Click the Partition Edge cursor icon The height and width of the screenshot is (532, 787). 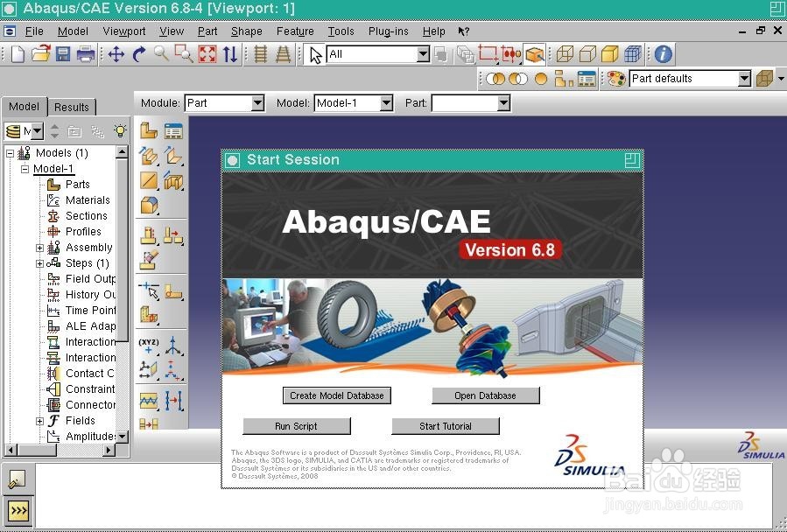149,291
